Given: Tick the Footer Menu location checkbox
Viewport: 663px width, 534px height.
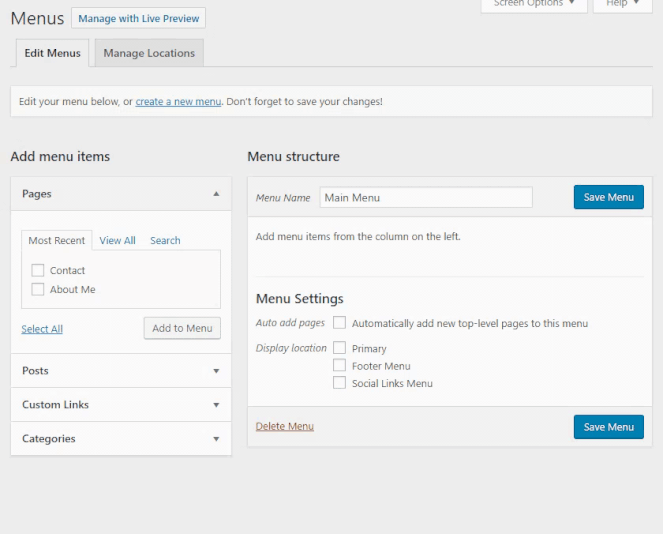Looking at the screenshot, I should click(340, 366).
